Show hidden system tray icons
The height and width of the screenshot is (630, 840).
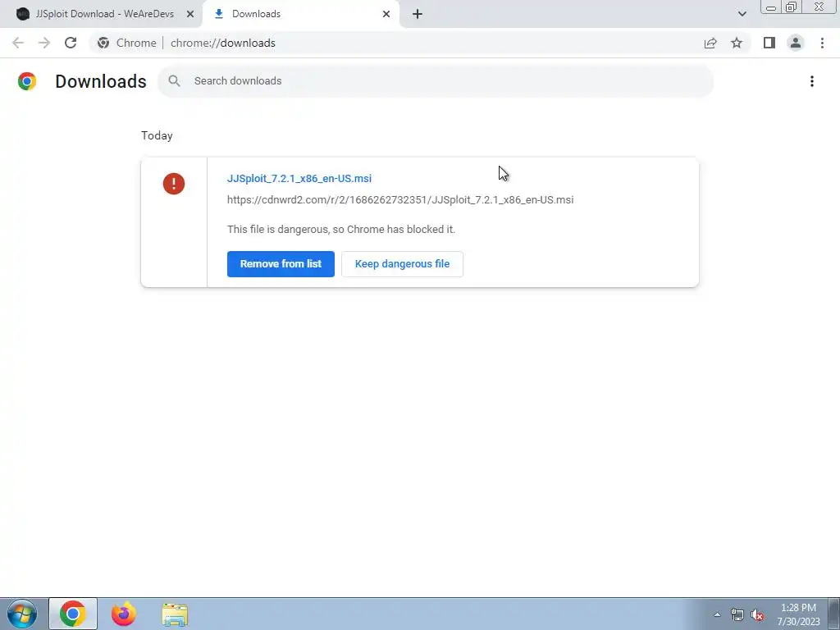coord(717,614)
